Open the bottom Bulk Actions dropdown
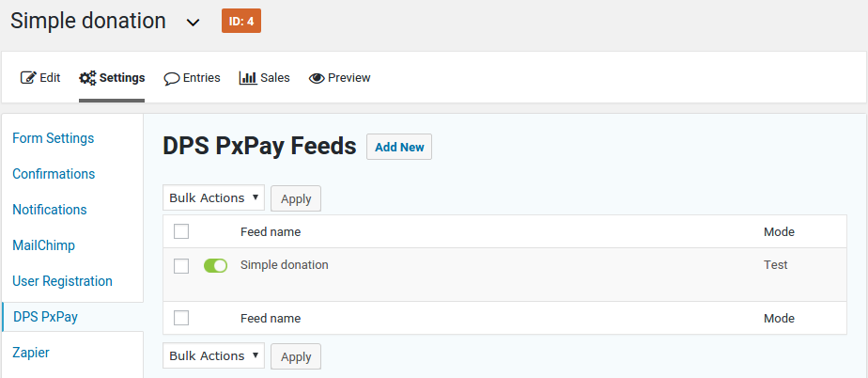868x378 pixels. pyautogui.click(x=213, y=355)
